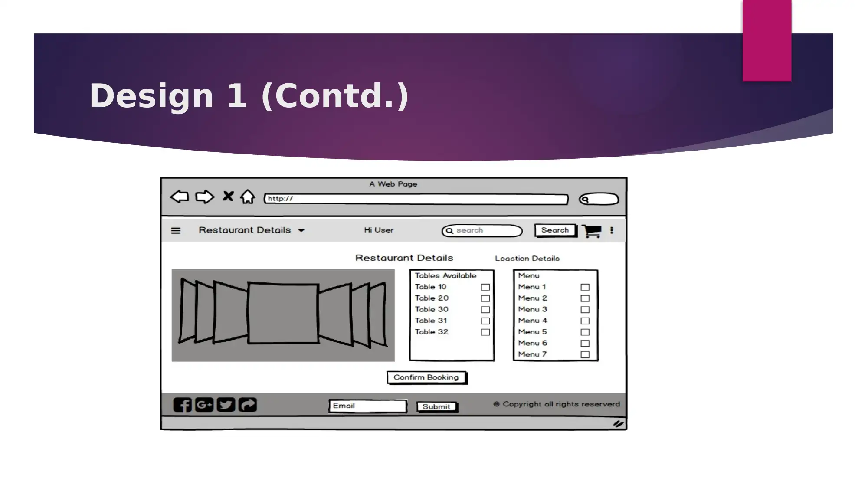Enable the Table 31 checkbox
Screen dimensions: 868x488
485,321
